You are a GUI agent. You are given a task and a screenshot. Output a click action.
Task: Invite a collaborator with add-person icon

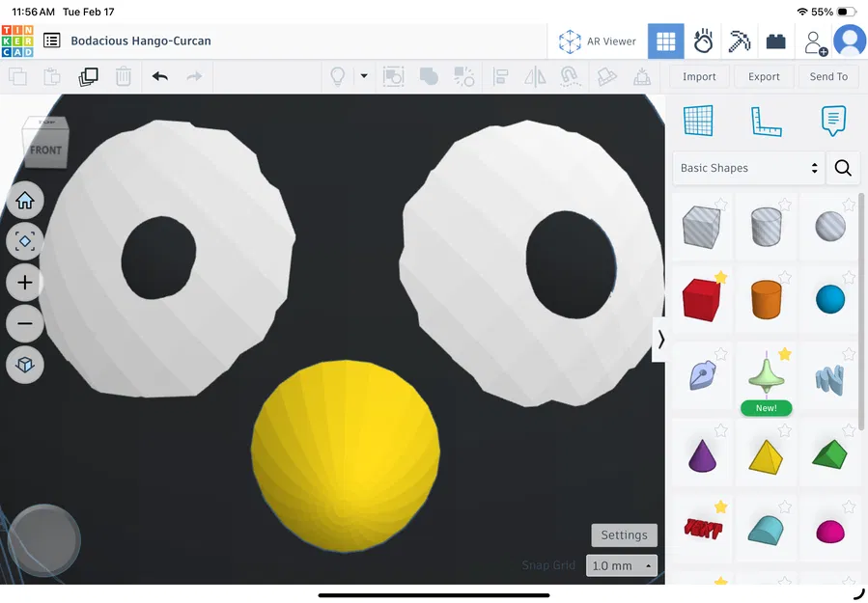[816, 42]
